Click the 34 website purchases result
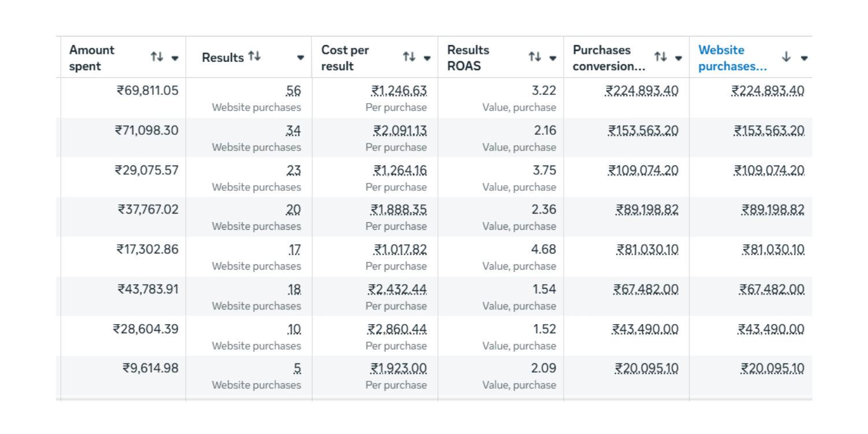 coord(293,131)
